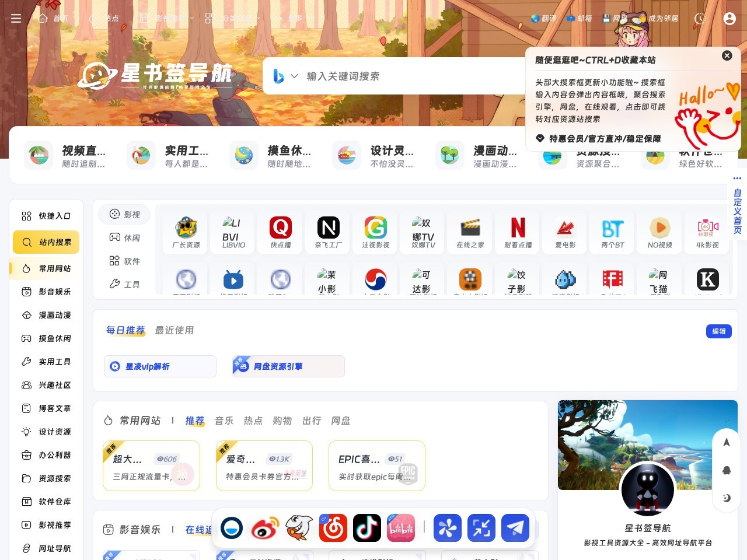Open the Weibo icon in the bottom dock

(x=266, y=528)
